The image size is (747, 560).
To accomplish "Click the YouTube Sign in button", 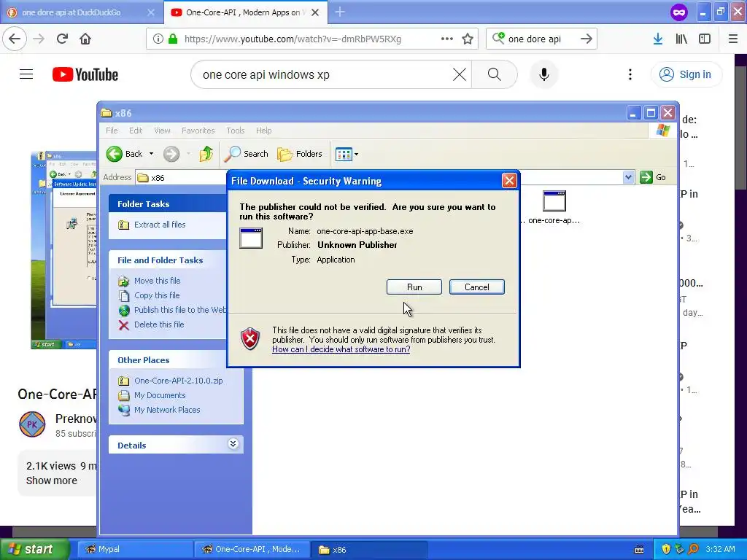I will click(686, 74).
